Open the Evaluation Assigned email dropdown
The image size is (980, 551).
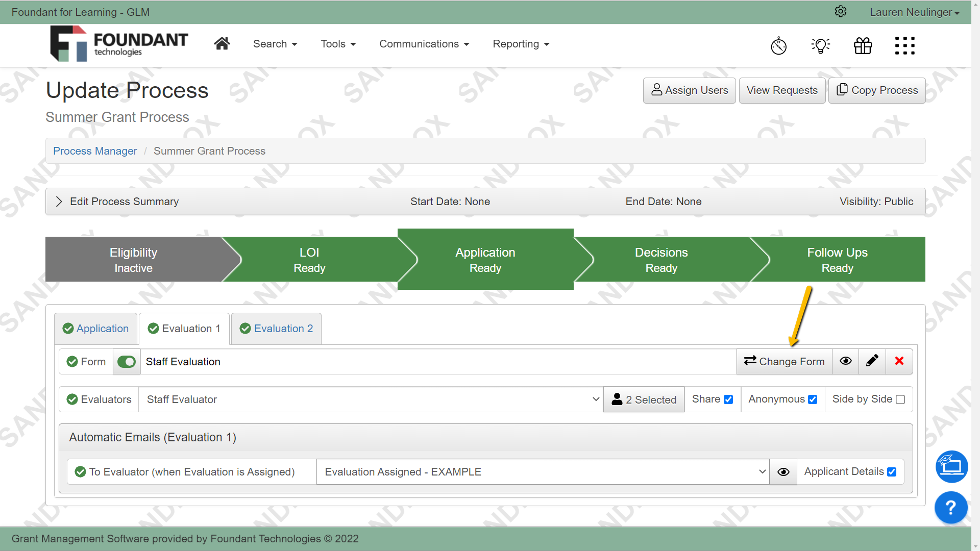pyautogui.click(x=763, y=471)
